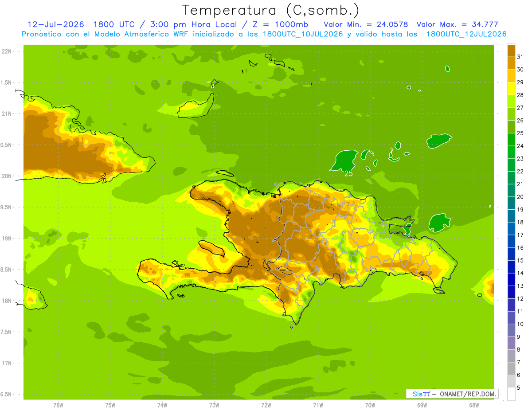The width and height of the screenshot is (532, 411).
Task: Click the "69W" longitude axis label
Action: (422, 405)
